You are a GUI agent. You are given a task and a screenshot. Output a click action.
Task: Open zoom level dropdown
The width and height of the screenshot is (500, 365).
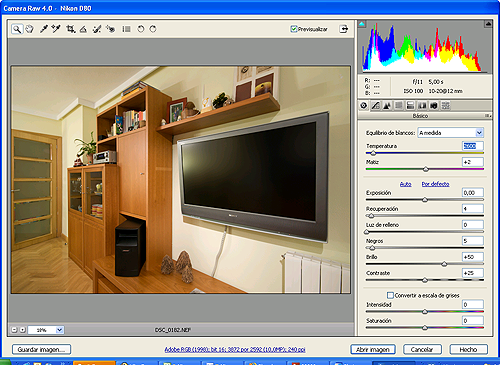point(59,330)
